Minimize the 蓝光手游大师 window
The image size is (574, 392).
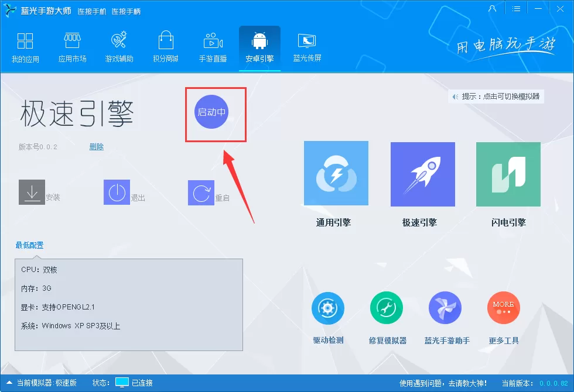click(x=538, y=9)
